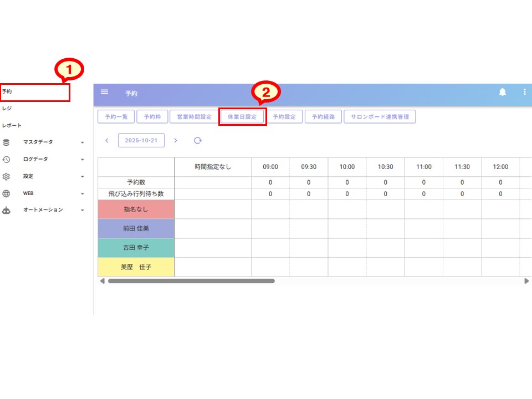
Task: Click the 設定 gear icon
Action: (x=6, y=177)
